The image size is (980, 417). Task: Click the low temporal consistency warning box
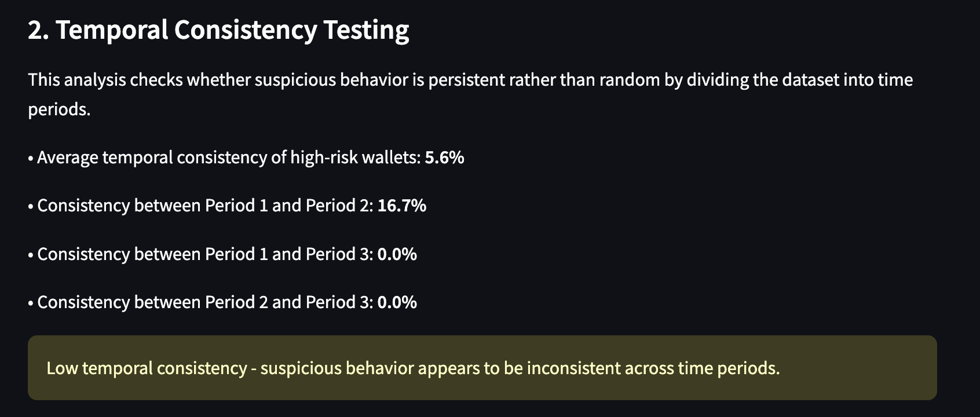click(x=482, y=368)
